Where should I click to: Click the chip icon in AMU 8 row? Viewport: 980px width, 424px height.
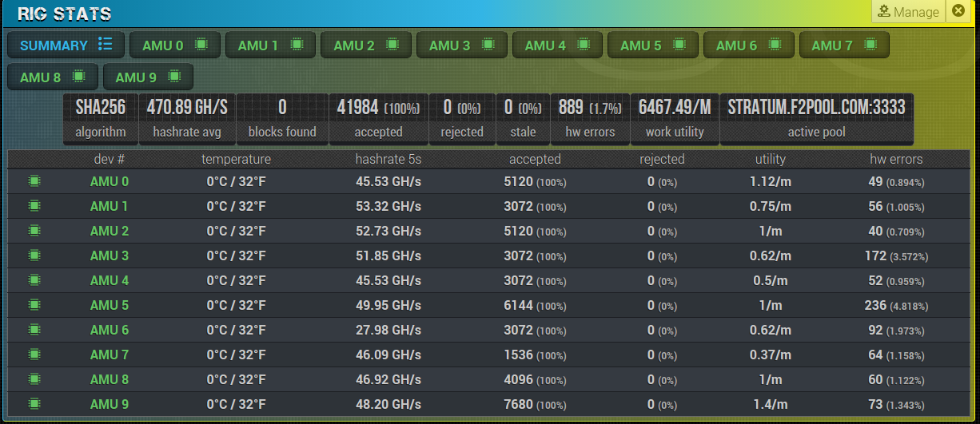(34, 379)
